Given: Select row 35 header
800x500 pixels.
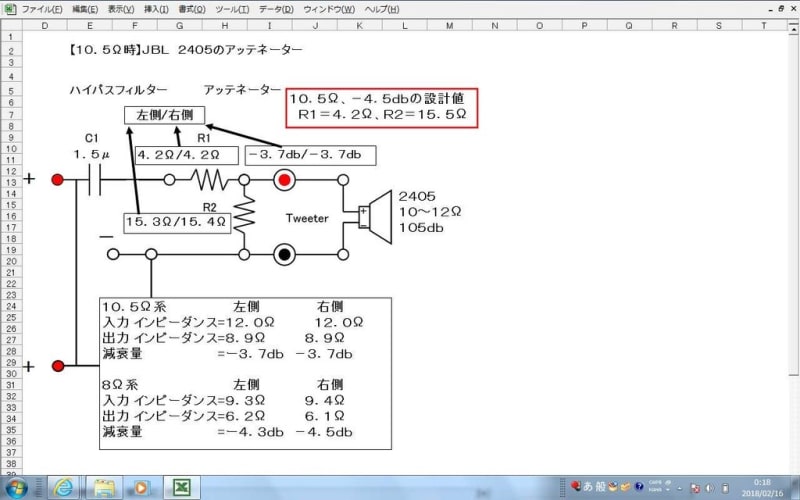Looking at the screenshot, I should (11, 430).
